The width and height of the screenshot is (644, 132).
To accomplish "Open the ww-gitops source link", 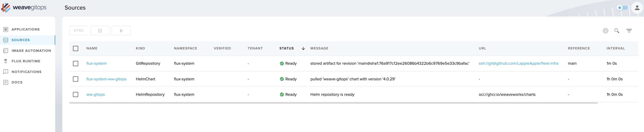I will click(96, 94).
